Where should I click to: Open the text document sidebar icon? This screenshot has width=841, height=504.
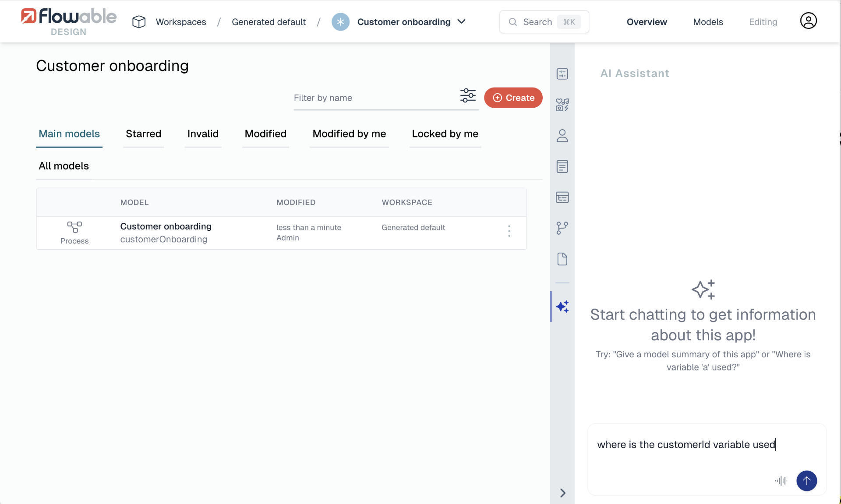coord(562,166)
